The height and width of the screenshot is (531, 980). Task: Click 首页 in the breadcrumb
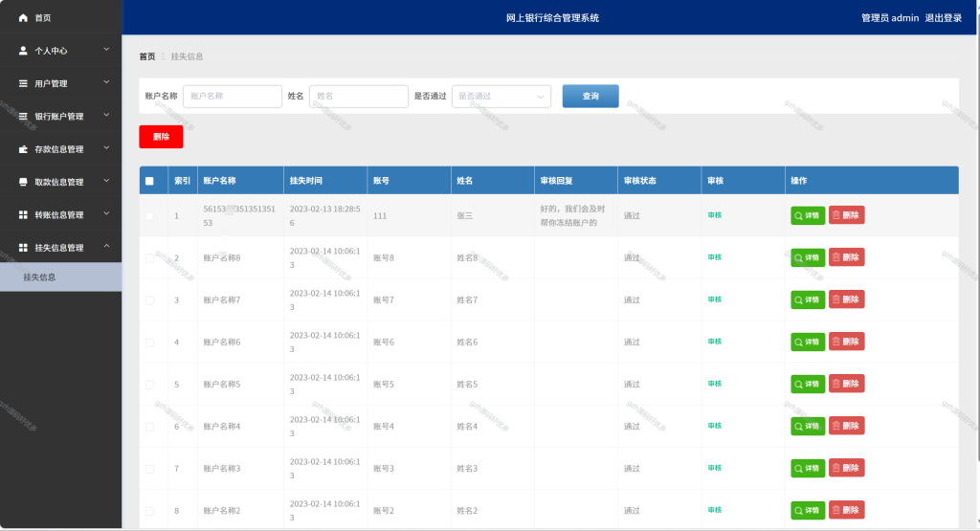coord(147,56)
